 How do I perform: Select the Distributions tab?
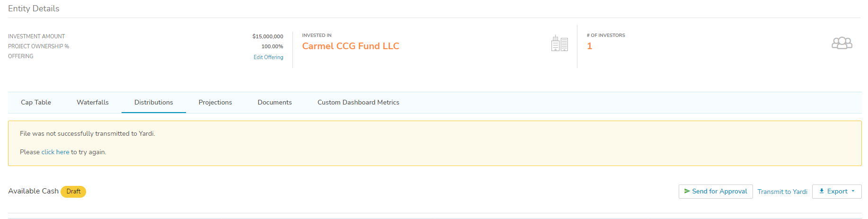click(154, 102)
